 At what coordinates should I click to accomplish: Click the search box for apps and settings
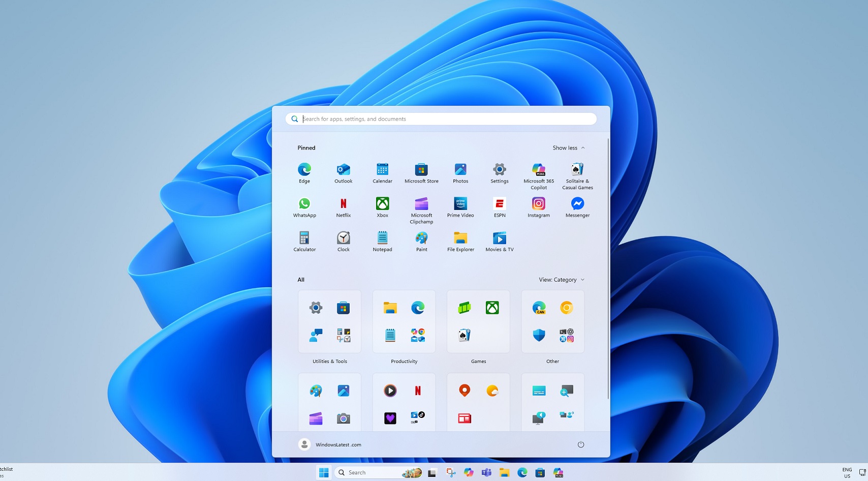(x=440, y=118)
